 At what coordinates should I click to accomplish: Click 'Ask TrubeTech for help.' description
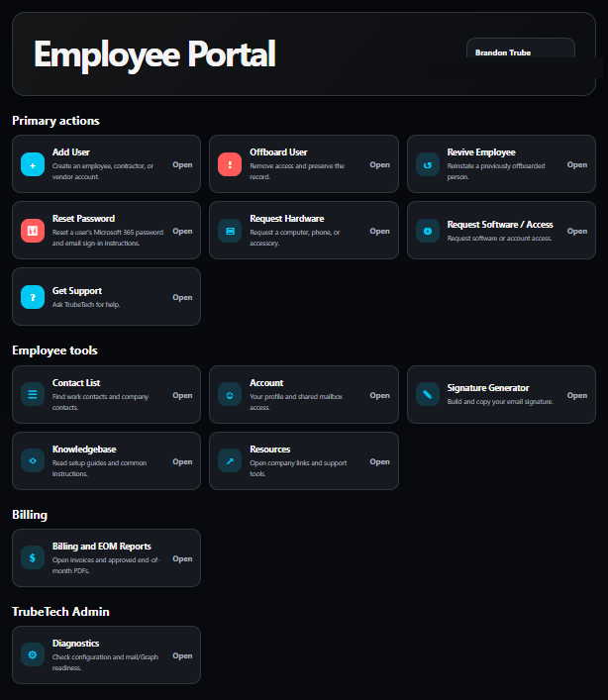tap(86, 305)
